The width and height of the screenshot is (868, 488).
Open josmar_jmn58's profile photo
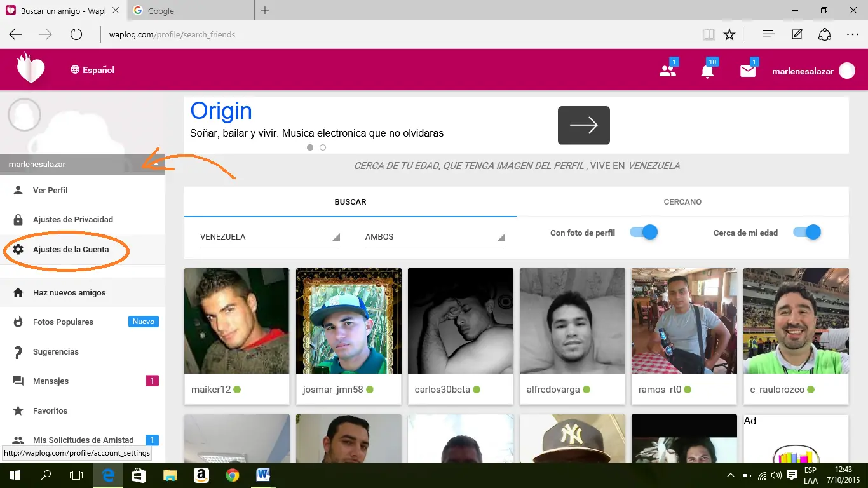pos(349,321)
